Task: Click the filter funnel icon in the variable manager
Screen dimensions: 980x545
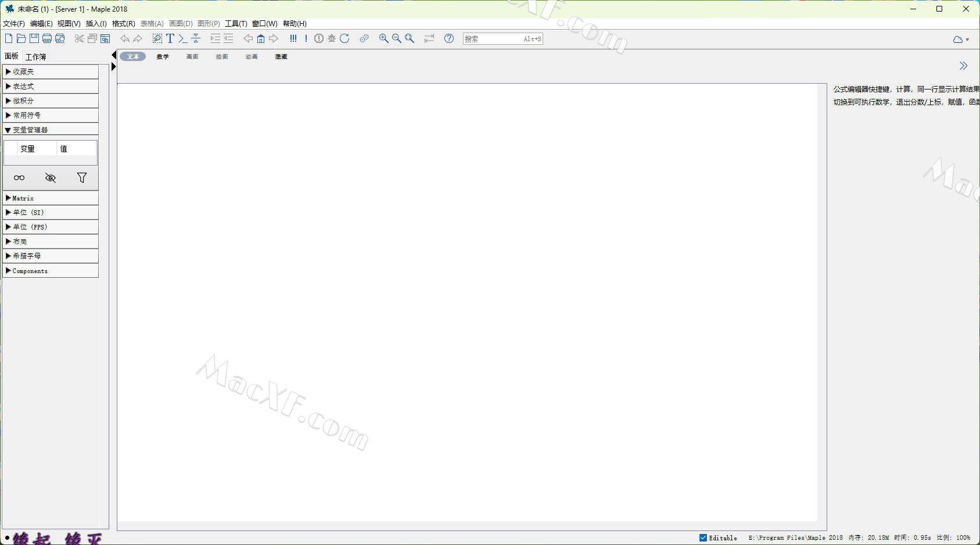Action: (x=82, y=178)
